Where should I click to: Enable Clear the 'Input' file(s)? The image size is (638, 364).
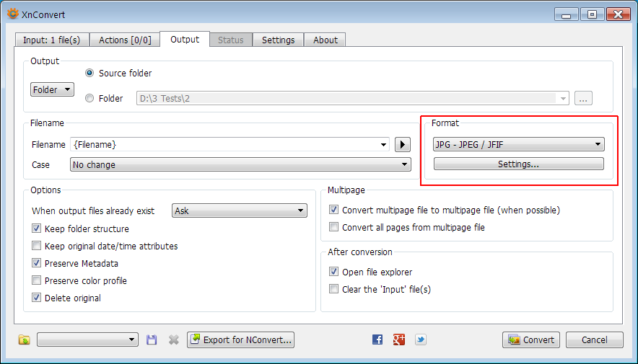(333, 289)
